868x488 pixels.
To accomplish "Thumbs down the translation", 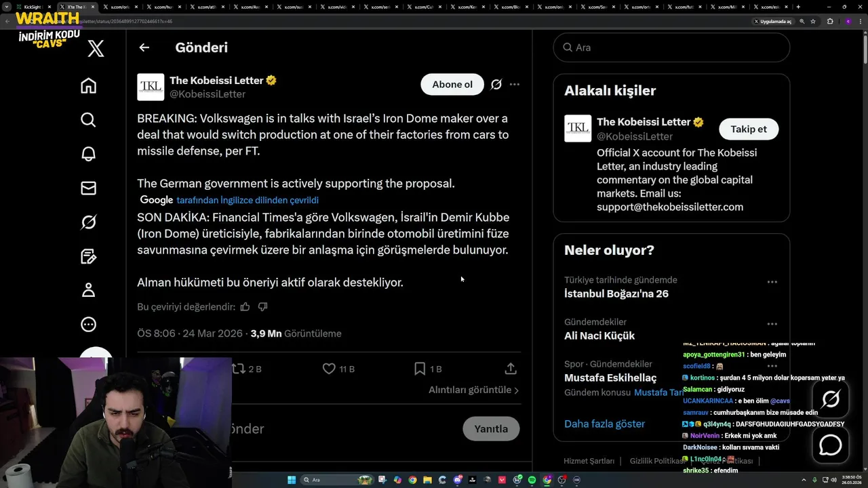I will click(262, 306).
